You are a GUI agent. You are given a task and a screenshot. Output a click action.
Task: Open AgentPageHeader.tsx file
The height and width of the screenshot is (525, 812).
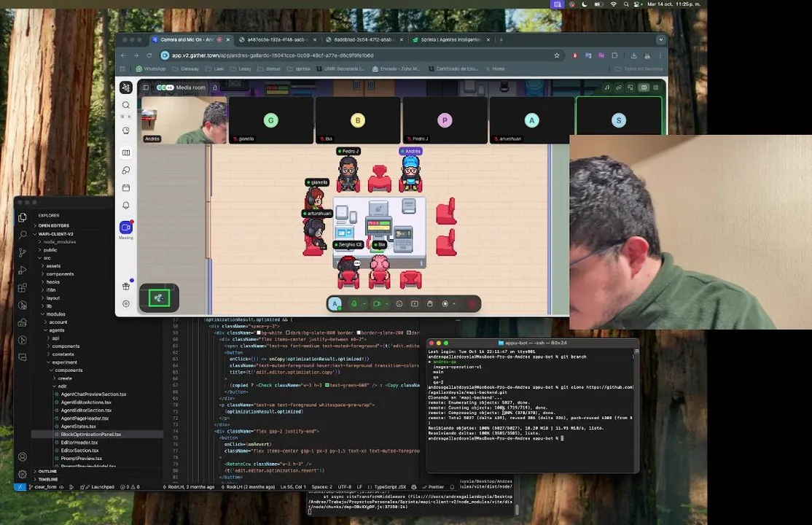85,419
